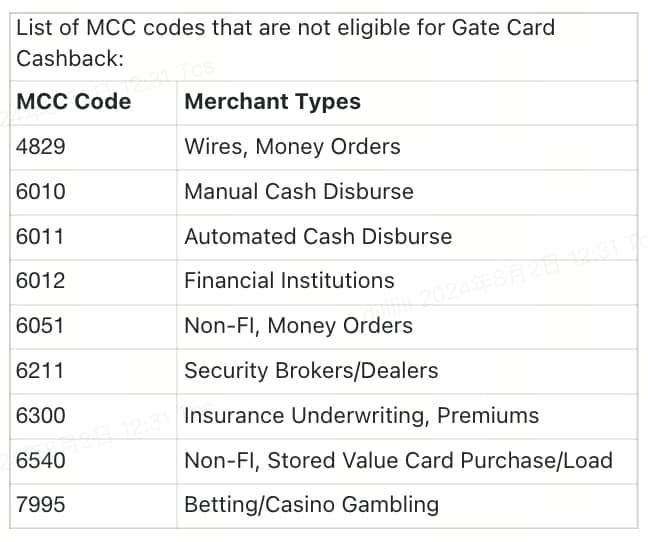Select the 6300 code cell
Screen dimensions: 648x542
41,416
